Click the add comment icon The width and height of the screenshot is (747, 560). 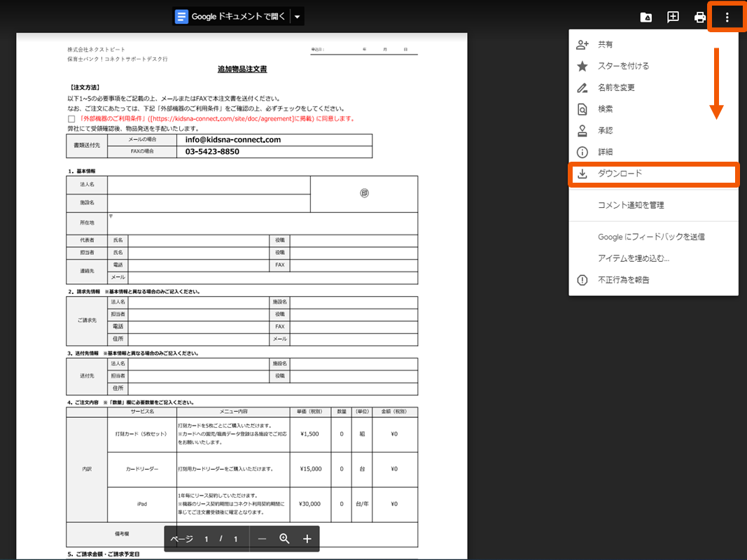point(673,17)
